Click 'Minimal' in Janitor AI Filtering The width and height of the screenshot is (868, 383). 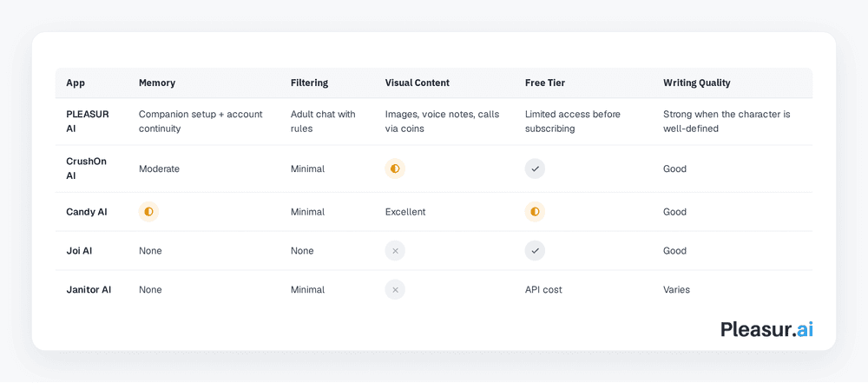pos(308,289)
